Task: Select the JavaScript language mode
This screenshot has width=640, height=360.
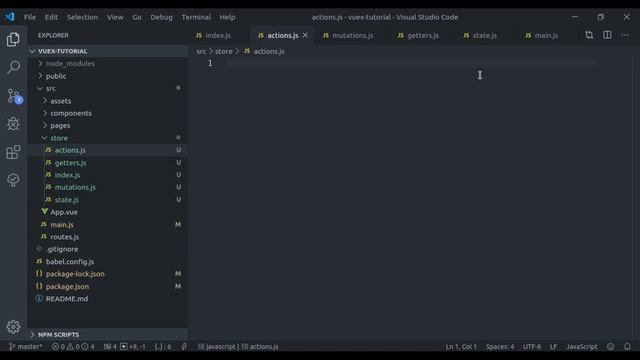Action: pos(582,347)
